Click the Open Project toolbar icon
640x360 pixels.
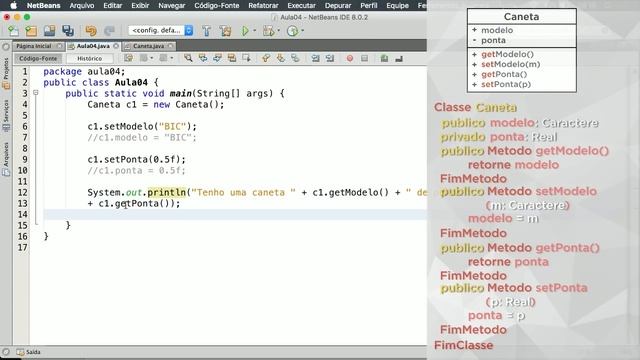(49, 31)
